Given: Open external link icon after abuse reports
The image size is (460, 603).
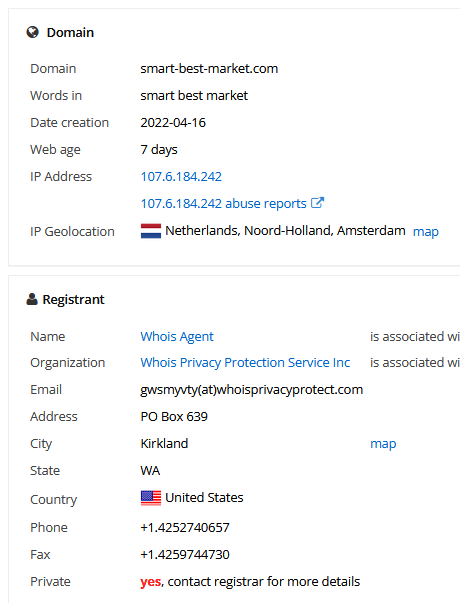Looking at the screenshot, I should coord(317,203).
